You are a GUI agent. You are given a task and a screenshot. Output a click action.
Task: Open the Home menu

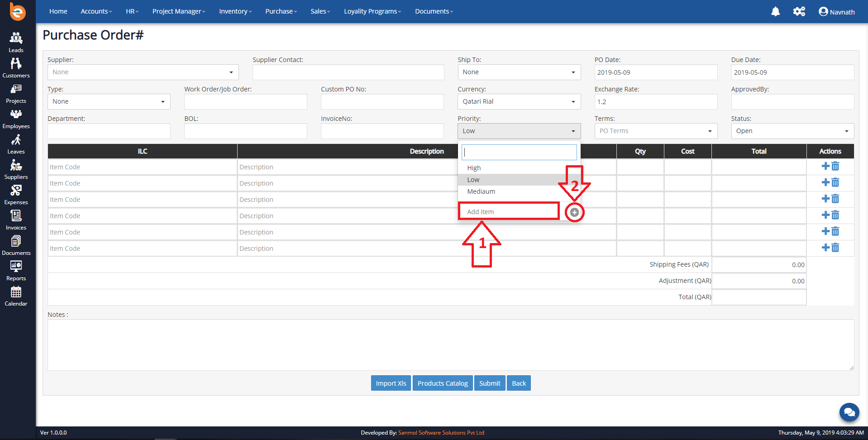(58, 11)
